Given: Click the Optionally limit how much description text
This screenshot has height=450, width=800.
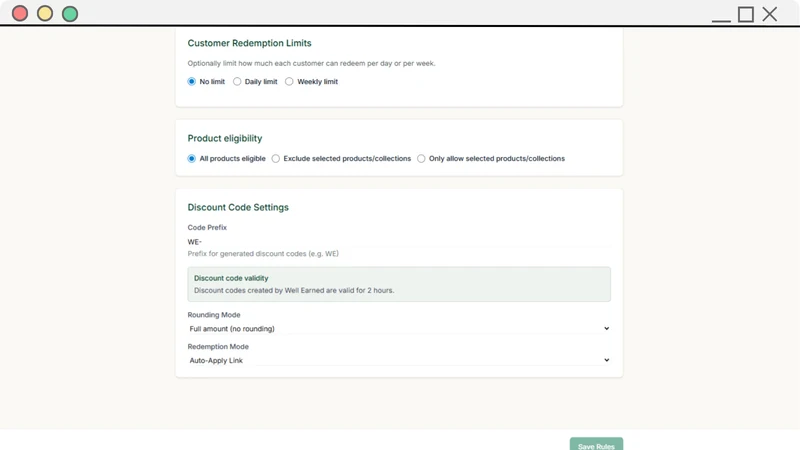Looking at the screenshot, I should 311,63.
